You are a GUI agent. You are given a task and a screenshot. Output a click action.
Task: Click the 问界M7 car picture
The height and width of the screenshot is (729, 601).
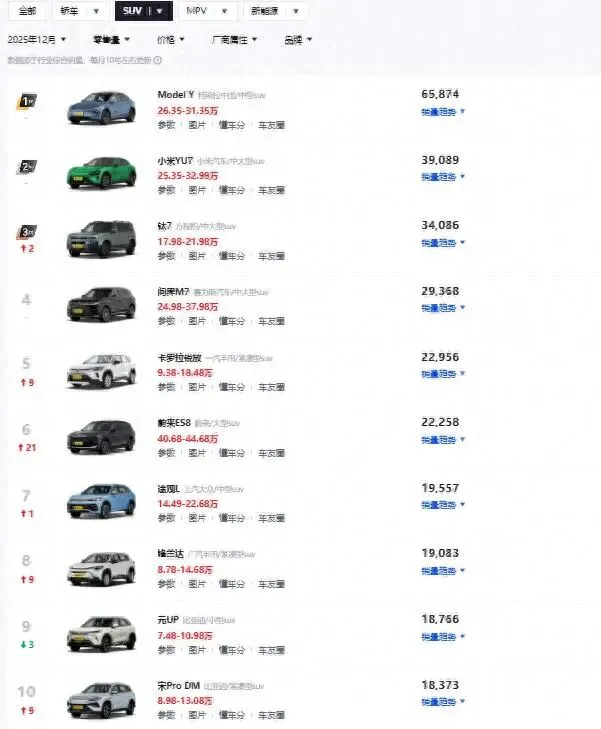tap(100, 304)
